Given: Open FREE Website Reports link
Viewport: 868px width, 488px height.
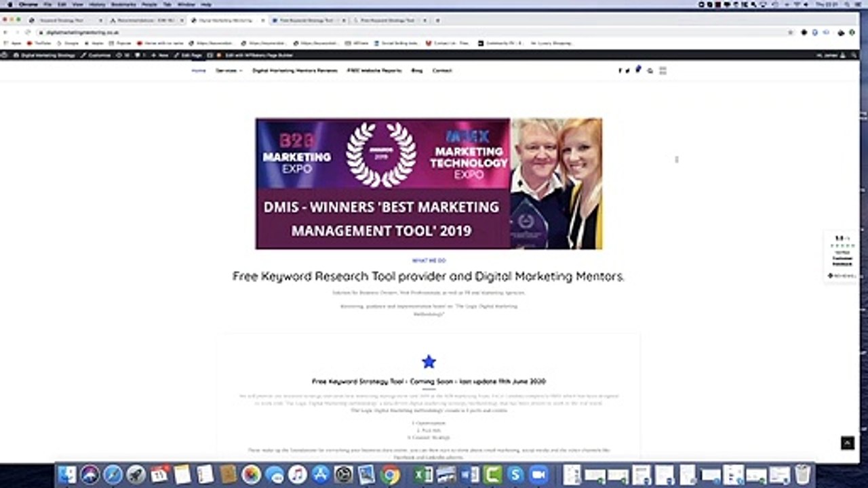Looking at the screenshot, I should pos(374,70).
